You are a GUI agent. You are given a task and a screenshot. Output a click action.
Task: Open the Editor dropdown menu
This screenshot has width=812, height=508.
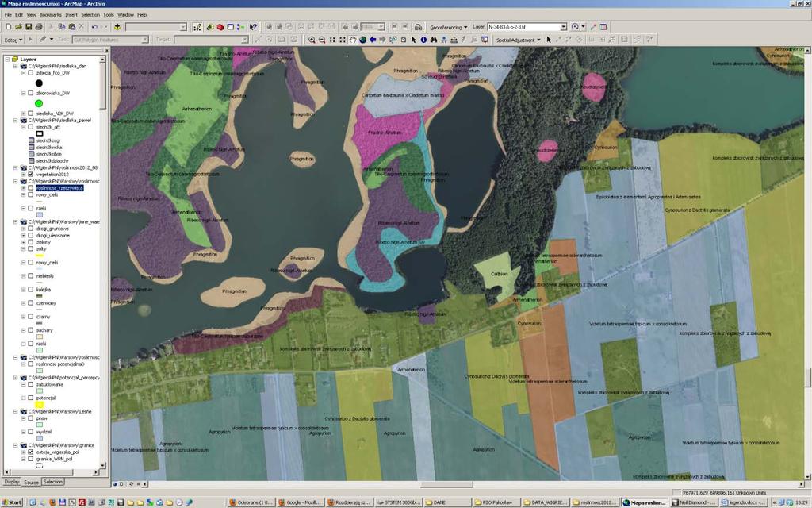[x=13, y=40]
